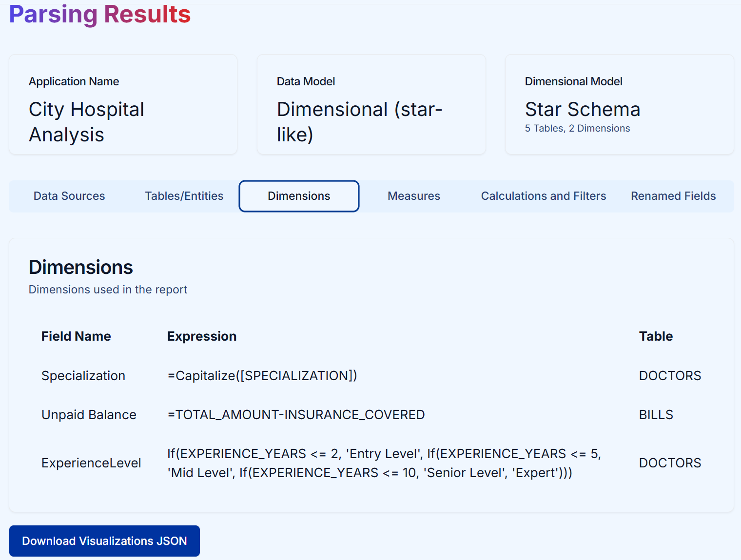The width and height of the screenshot is (741, 560).
Task: Click the 5 Tables, 2 Dimensions text
Action: tap(577, 128)
